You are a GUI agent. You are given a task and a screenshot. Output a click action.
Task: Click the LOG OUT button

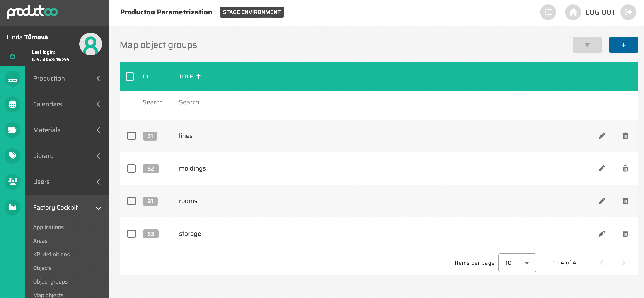click(600, 12)
